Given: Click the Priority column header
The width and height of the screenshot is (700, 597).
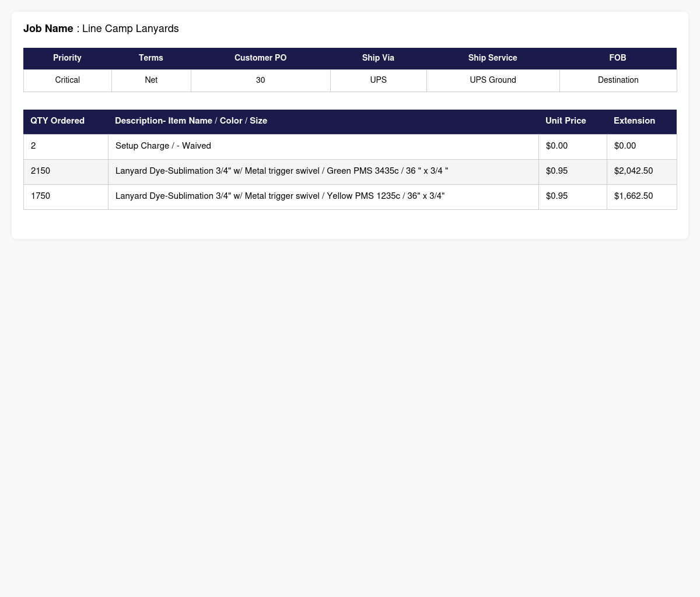Looking at the screenshot, I should tap(67, 58).
